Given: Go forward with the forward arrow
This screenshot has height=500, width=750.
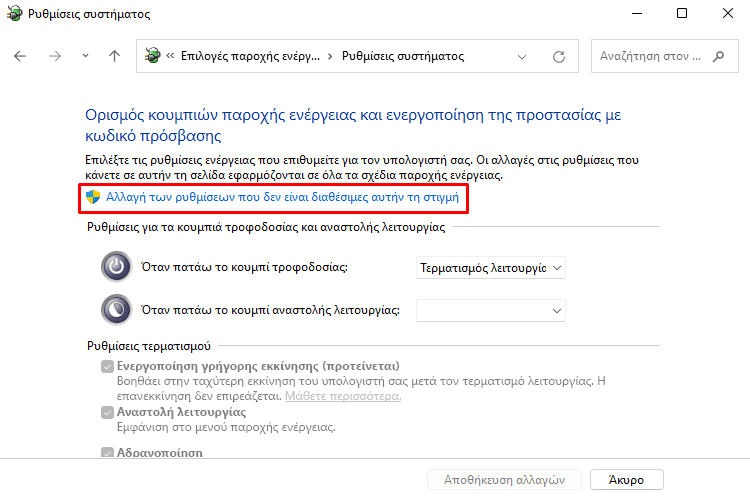Looking at the screenshot, I should click(55, 56).
